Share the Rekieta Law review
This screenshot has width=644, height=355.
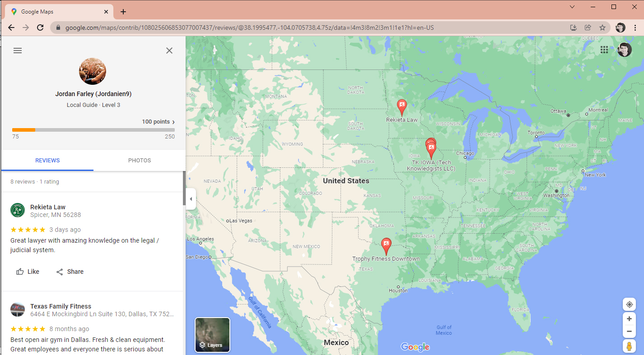[x=70, y=272]
